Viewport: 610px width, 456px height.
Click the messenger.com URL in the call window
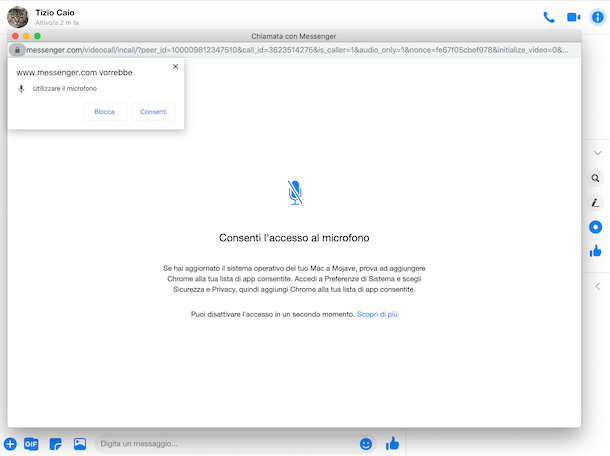pyautogui.click(x=297, y=50)
